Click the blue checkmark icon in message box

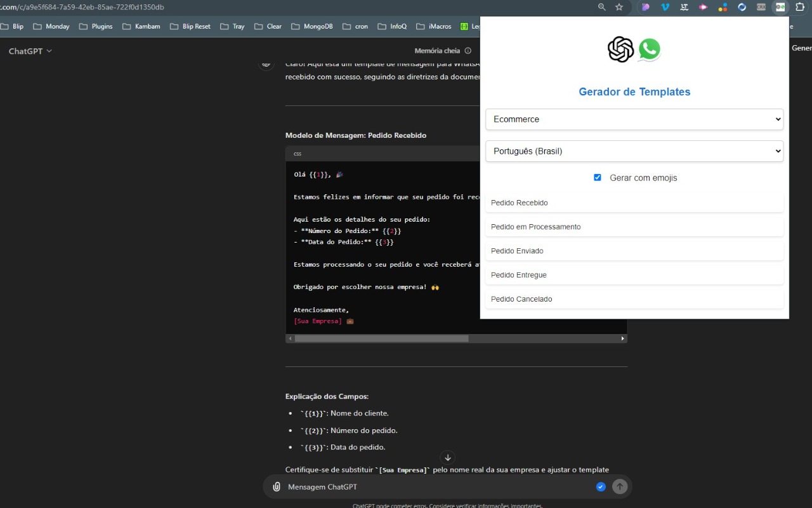601,487
